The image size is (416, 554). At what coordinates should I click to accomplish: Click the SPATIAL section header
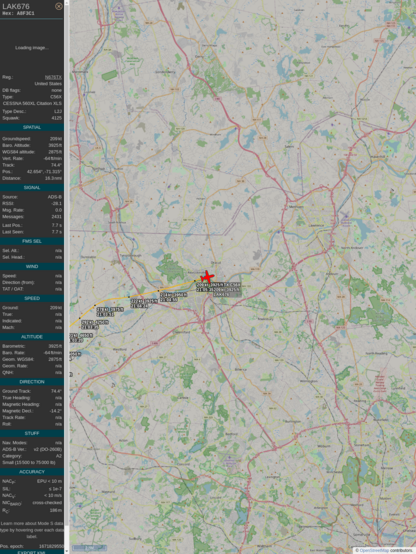(32, 127)
